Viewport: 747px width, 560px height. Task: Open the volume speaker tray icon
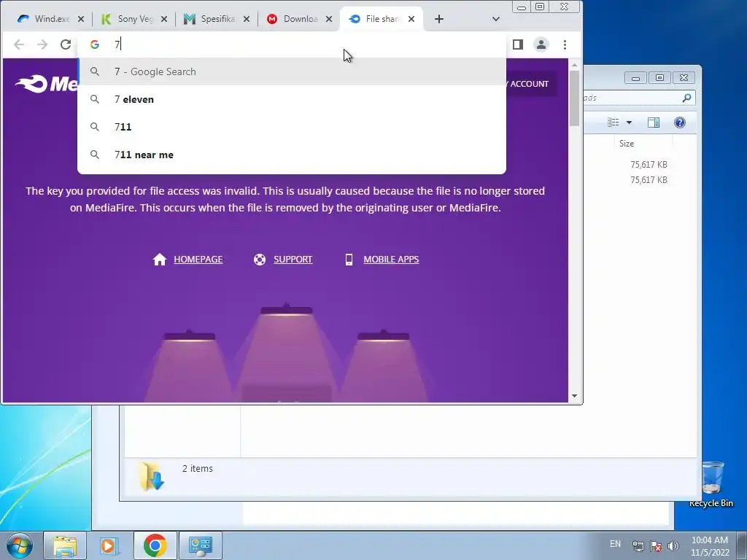point(673,546)
